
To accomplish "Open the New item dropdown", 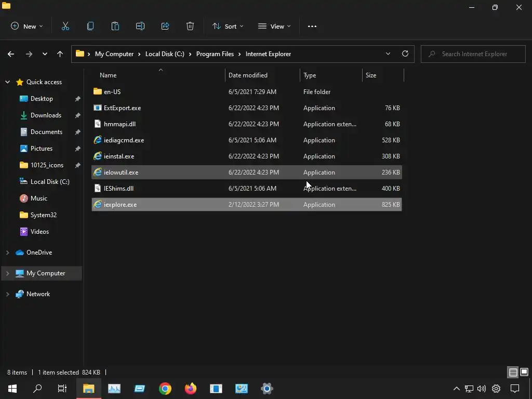I will [27, 26].
